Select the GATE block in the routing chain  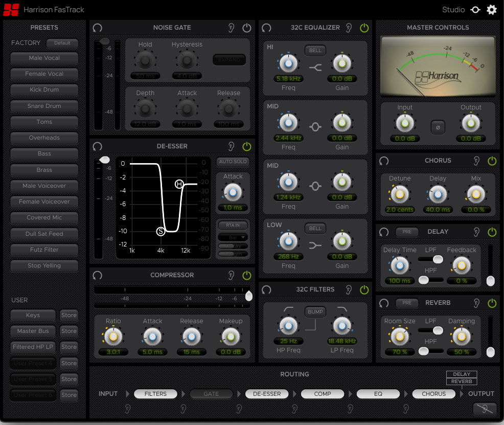click(x=211, y=394)
